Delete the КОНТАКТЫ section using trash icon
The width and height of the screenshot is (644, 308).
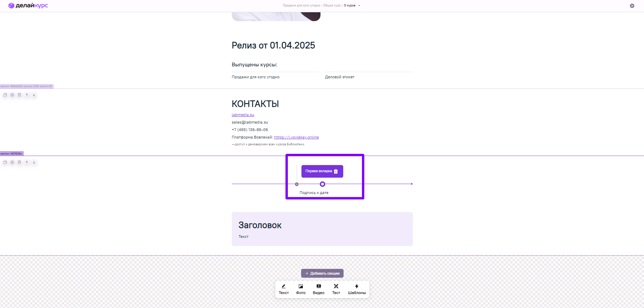coord(19,95)
